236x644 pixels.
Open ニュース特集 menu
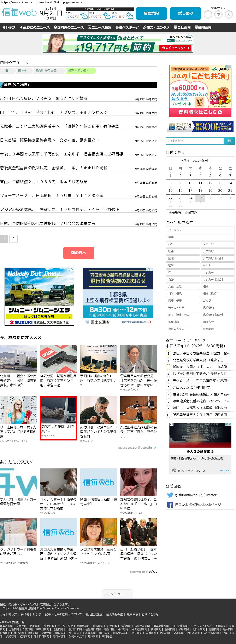pos(100,27)
